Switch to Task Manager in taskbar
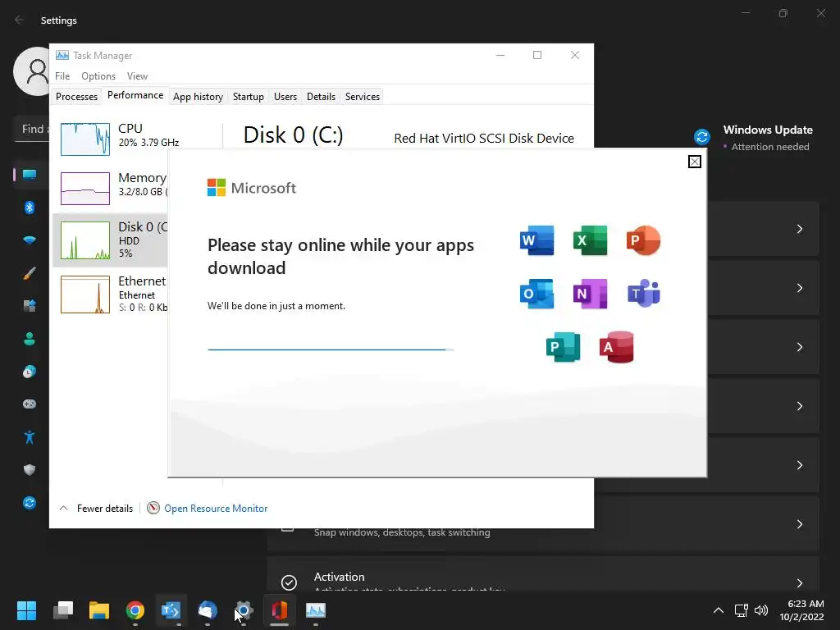Viewport: 840px width, 630px height. (x=316, y=610)
